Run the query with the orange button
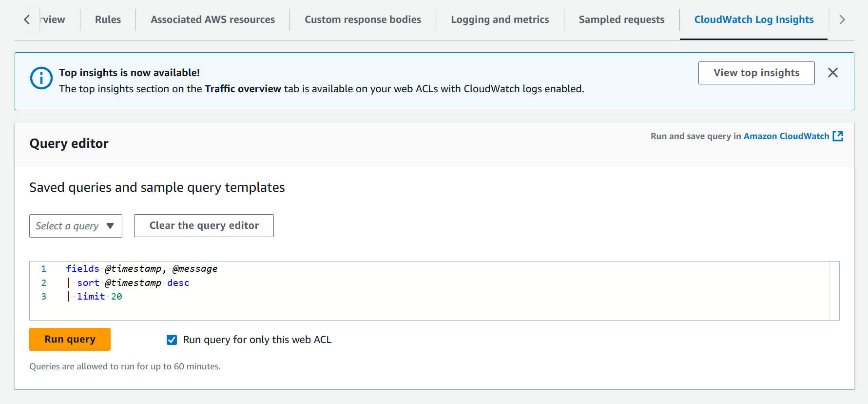Screen dimensions: 868x404 [70, 339]
